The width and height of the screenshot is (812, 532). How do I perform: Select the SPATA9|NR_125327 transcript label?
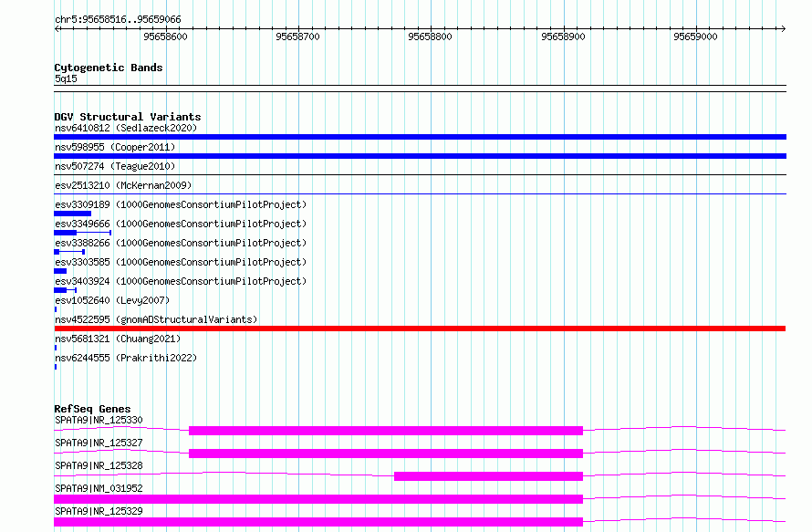[99, 443]
